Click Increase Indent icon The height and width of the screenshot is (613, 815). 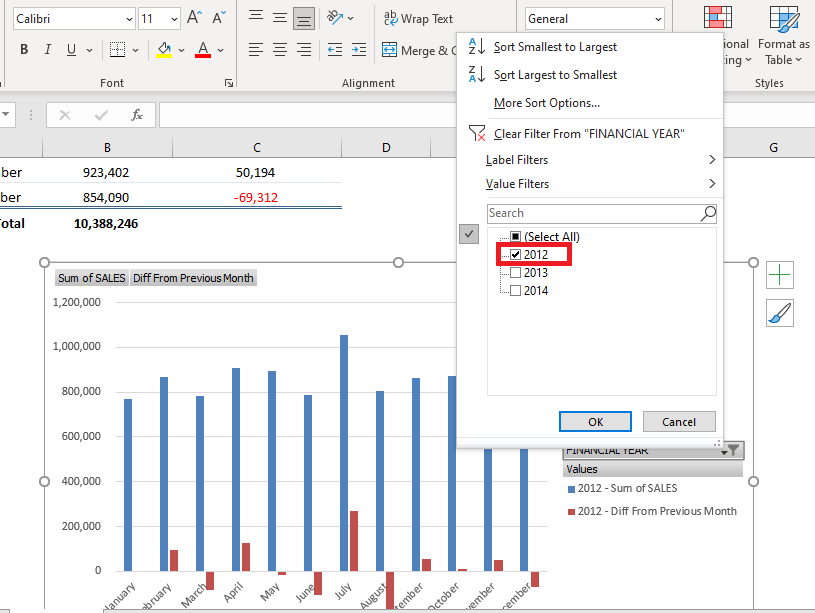359,49
